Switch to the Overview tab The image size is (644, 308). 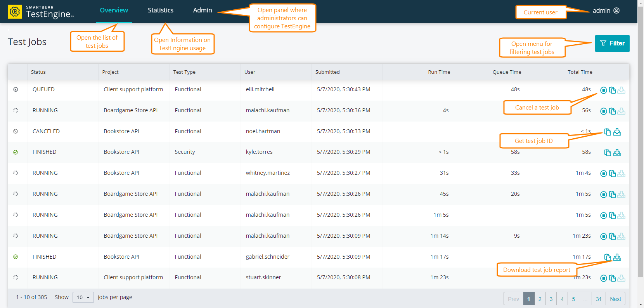(114, 10)
